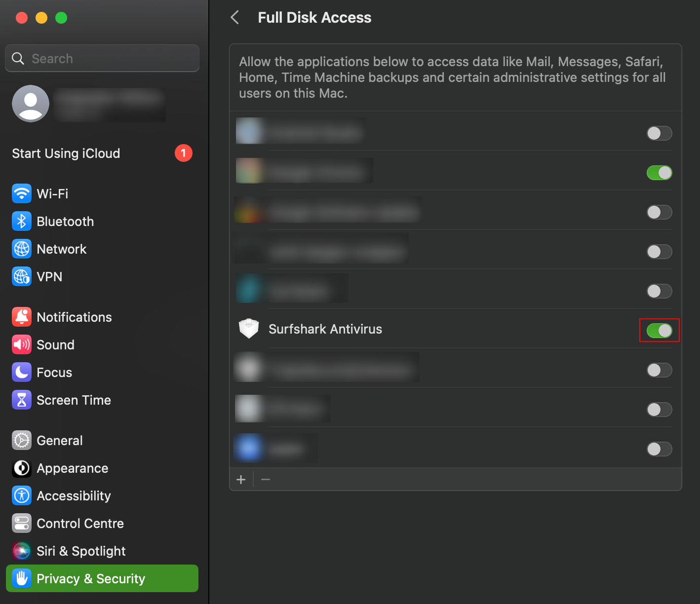Open the VPN settings icon
The height and width of the screenshot is (604, 700).
22,276
